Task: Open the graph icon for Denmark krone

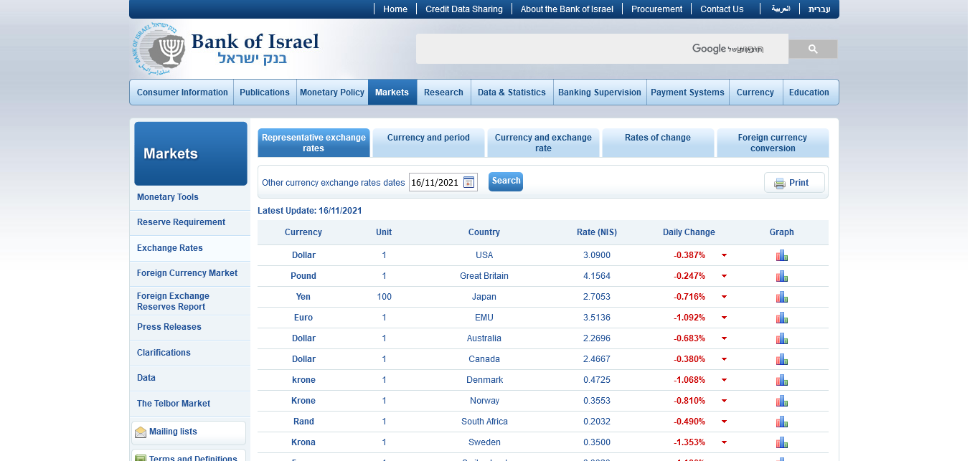Action: click(x=781, y=380)
